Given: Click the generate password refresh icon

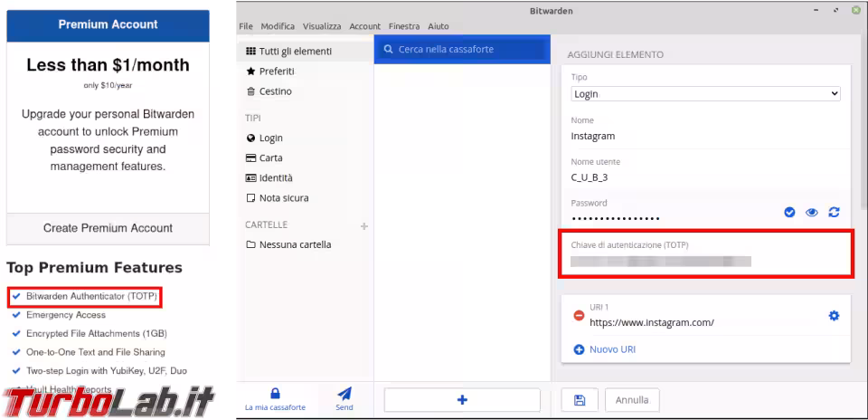Looking at the screenshot, I should pyautogui.click(x=834, y=212).
